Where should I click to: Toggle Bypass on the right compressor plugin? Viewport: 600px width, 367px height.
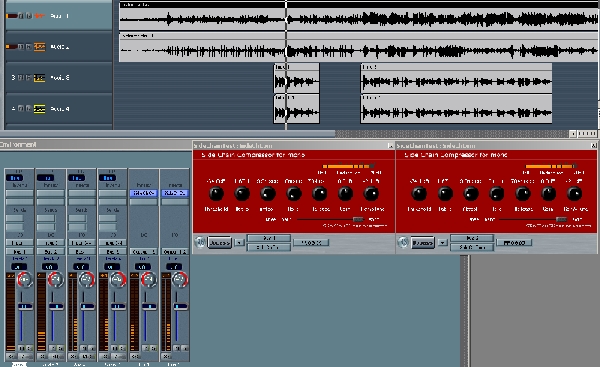click(x=423, y=243)
